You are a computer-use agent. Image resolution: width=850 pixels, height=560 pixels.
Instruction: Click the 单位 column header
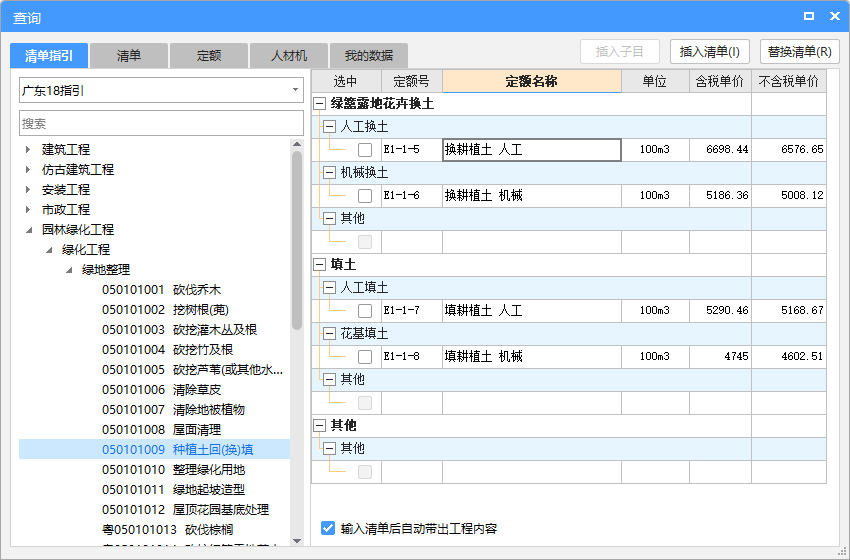[x=655, y=81]
